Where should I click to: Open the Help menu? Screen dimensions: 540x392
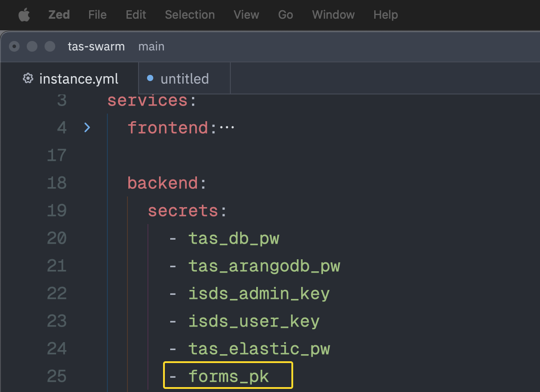tap(385, 15)
